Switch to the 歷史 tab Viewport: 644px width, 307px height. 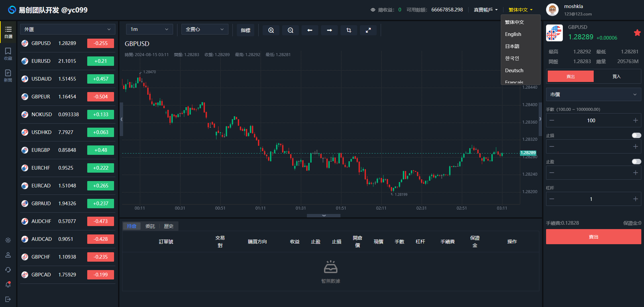[168, 226]
